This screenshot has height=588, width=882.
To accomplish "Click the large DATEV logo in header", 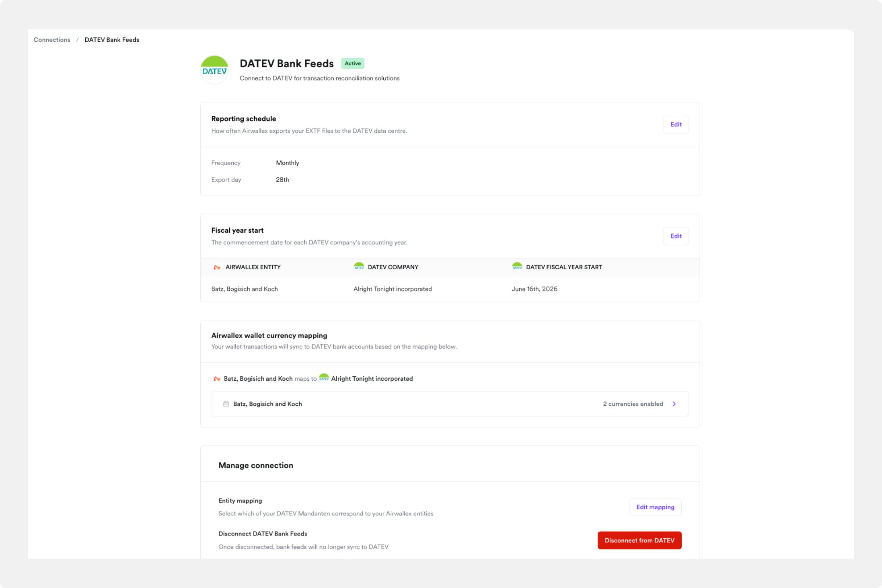I will point(215,70).
